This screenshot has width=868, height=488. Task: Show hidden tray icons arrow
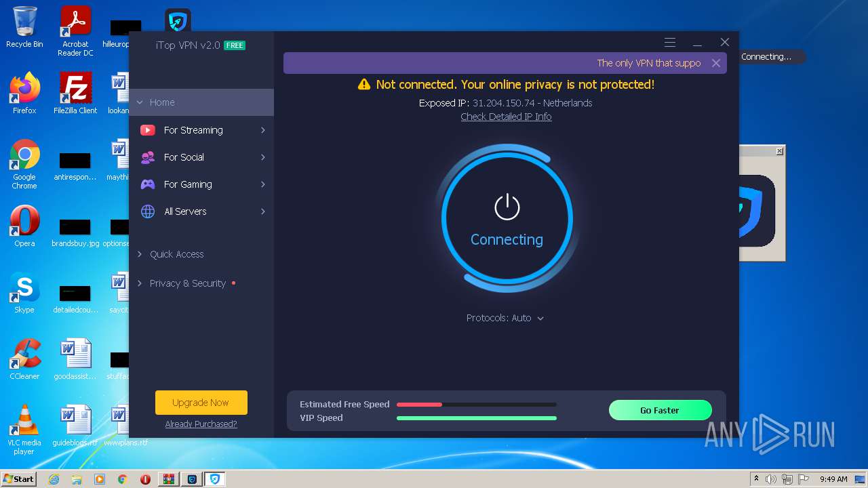pos(756,479)
